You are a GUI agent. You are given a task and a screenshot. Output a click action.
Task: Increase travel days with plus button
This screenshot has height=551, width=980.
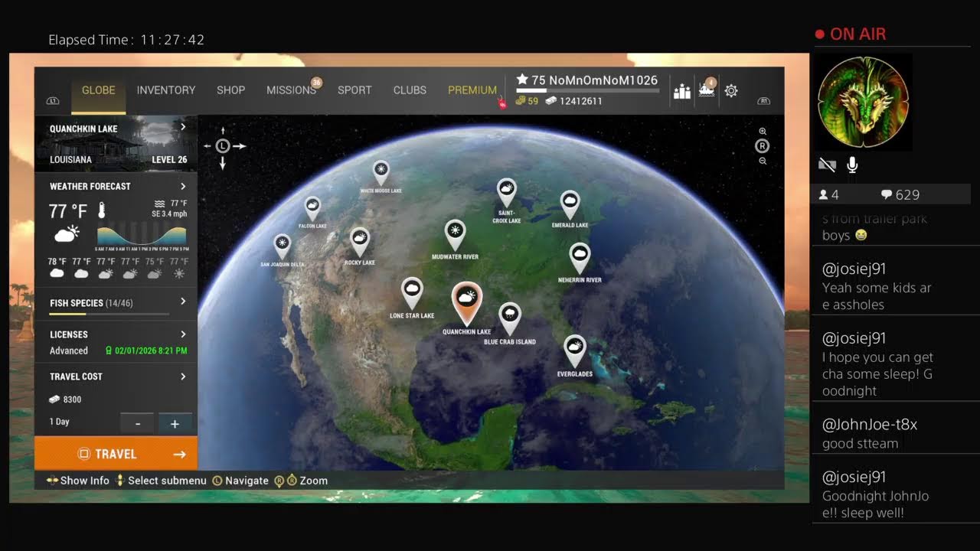pyautogui.click(x=175, y=423)
